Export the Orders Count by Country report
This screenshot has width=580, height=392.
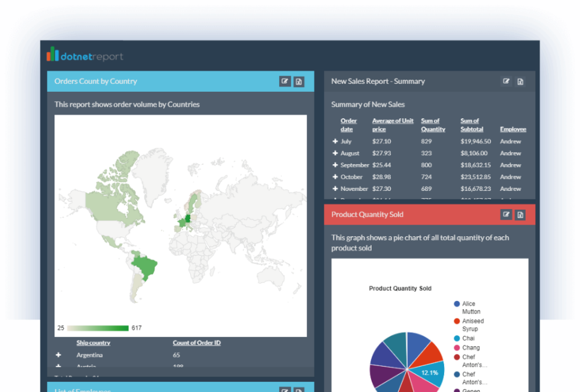click(x=299, y=81)
